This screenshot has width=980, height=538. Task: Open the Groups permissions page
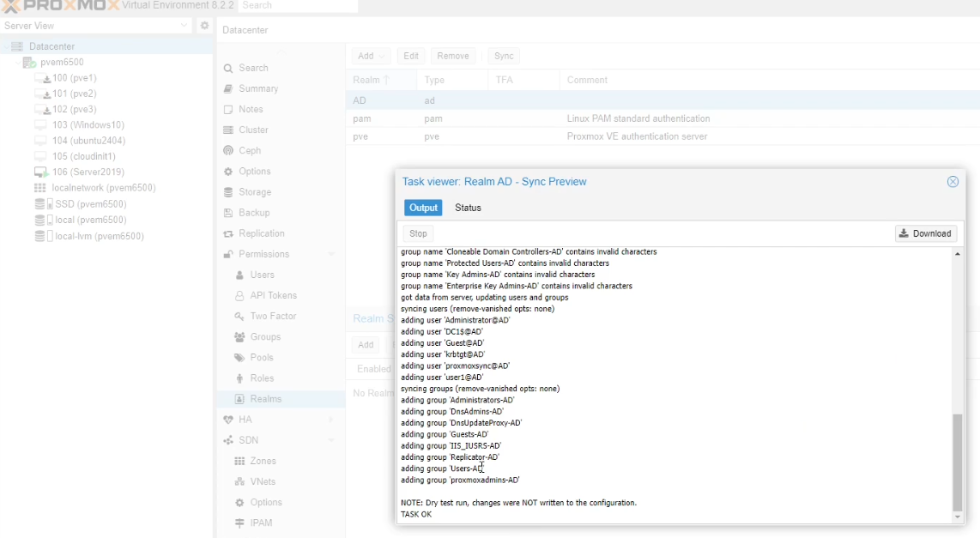265,337
